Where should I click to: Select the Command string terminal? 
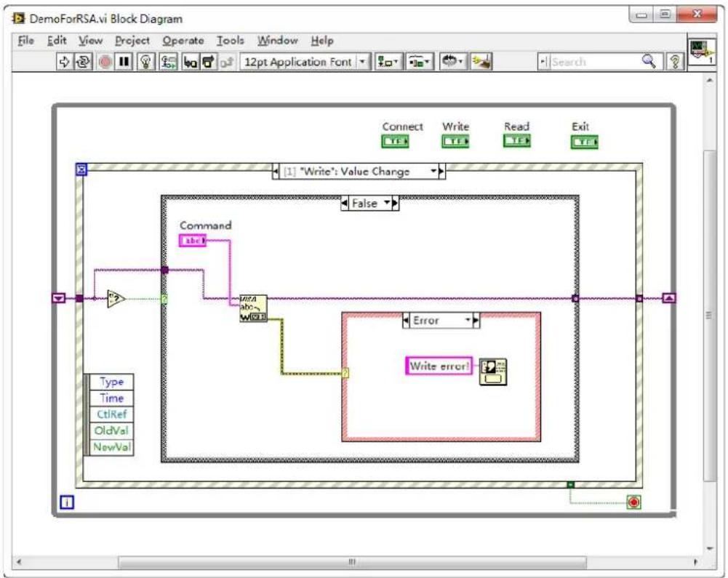tap(193, 241)
